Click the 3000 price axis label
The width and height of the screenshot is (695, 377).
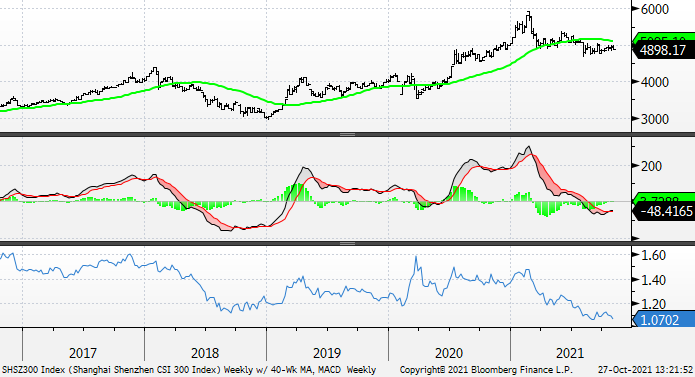pyautogui.click(x=654, y=119)
